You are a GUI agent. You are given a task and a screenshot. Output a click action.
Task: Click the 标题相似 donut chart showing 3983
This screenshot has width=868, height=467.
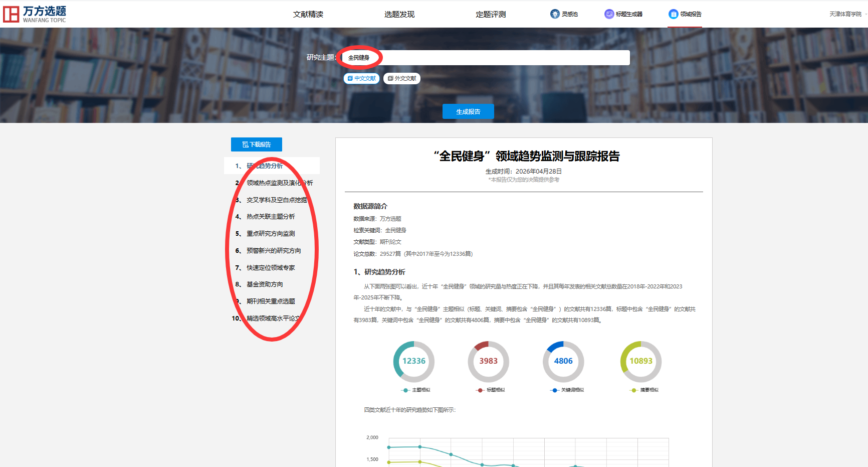pos(488,361)
